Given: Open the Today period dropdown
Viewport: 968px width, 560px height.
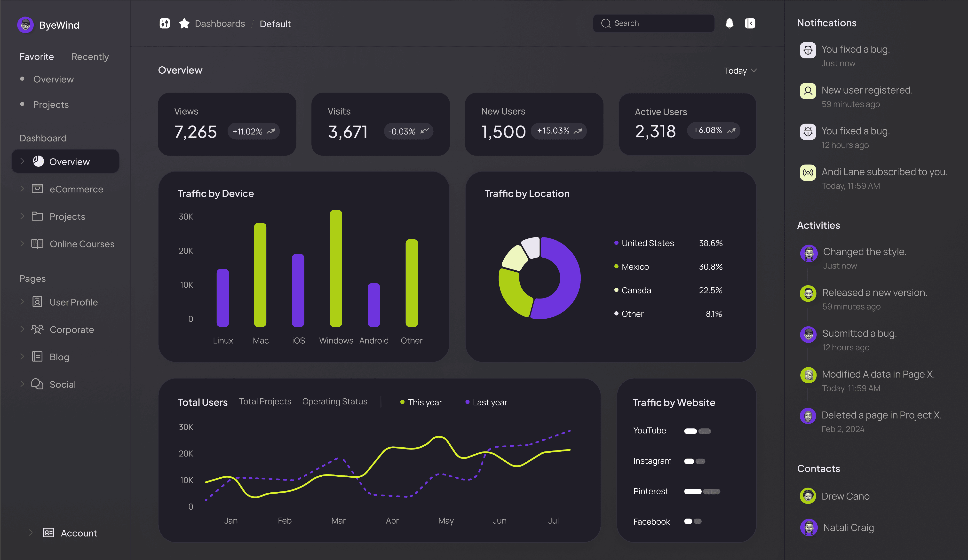Looking at the screenshot, I should pos(740,71).
